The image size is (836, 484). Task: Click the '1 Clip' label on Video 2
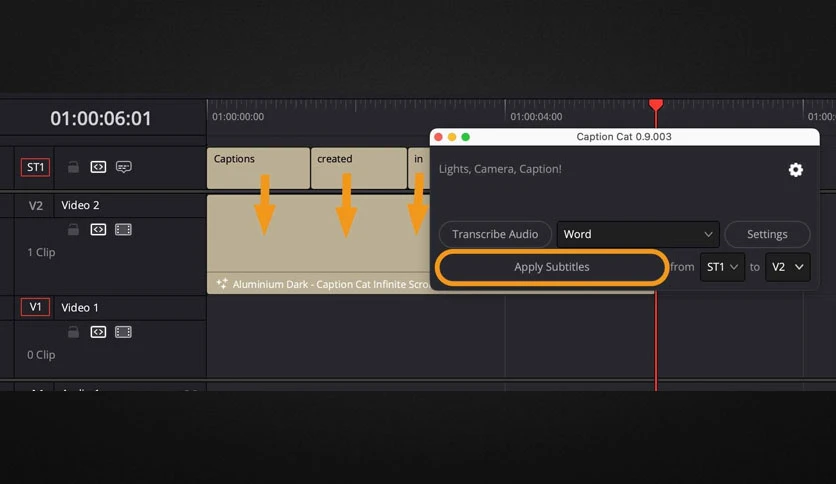tap(41, 253)
